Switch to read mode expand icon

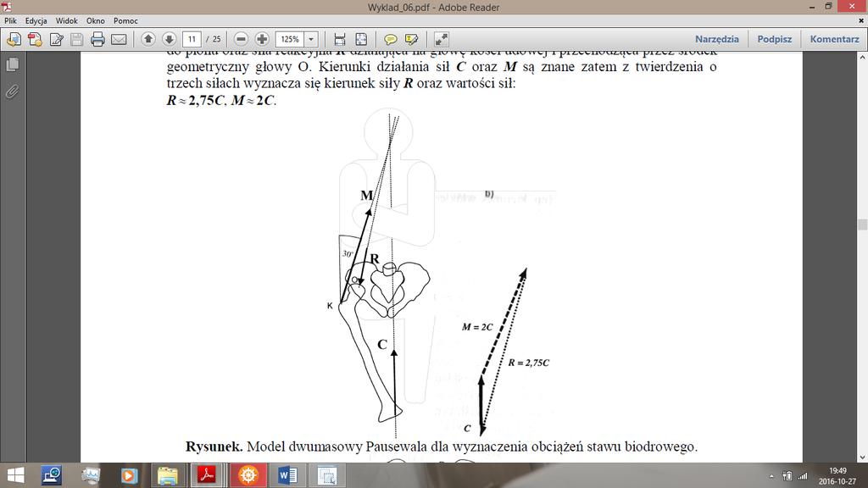pos(441,39)
